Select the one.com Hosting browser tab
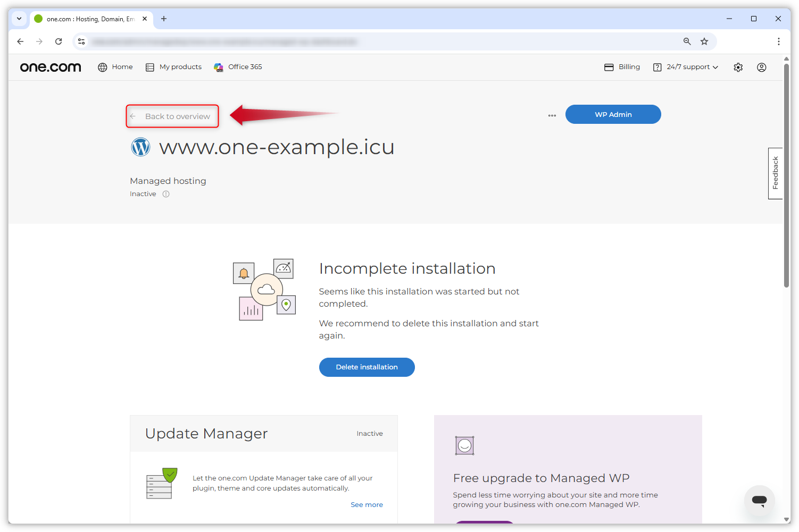The image size is (799, 532). tap(91, 19)
